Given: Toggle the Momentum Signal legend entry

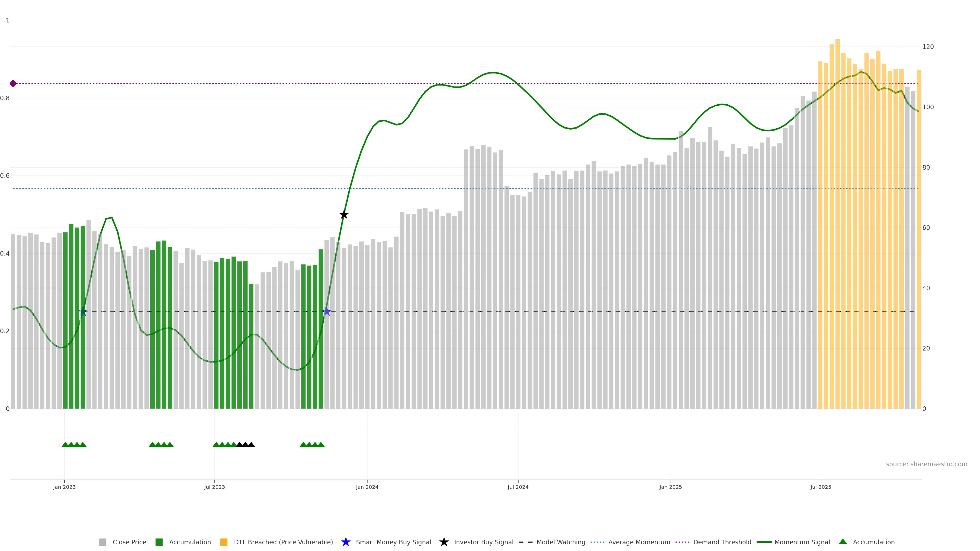Looking at the screenshot, I should 802,542.
